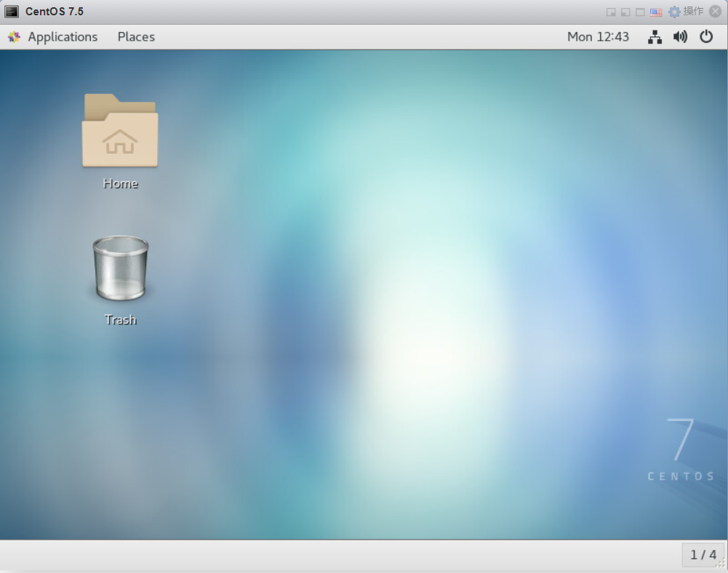
Task: Select the Trash can icon
Action: [x=120, y=268]
